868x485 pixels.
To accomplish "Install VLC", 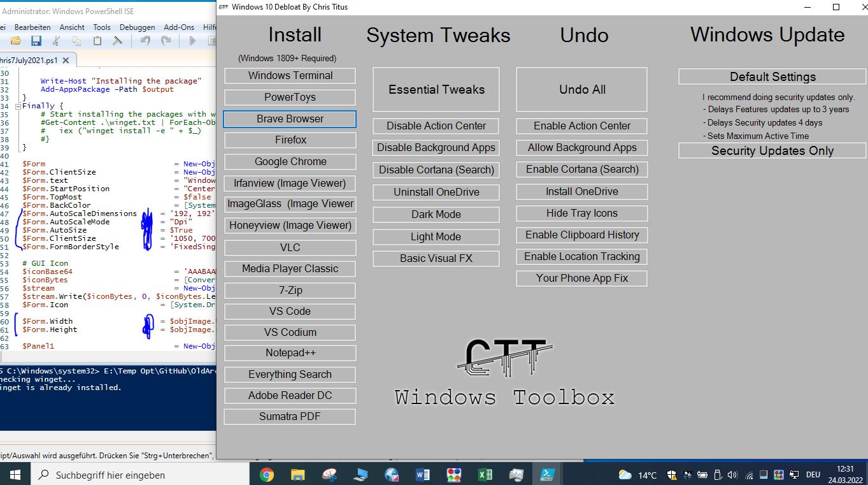I will coord(290,248).
